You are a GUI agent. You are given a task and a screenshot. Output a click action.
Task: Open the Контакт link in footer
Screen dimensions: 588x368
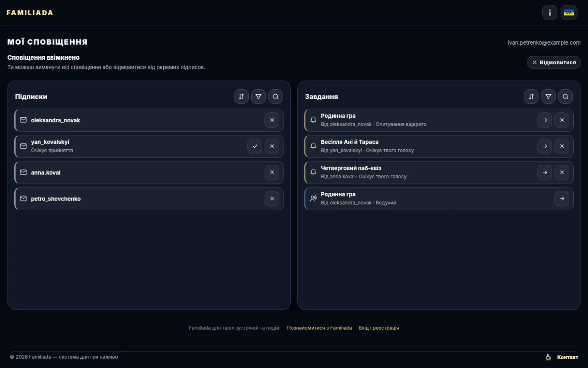567,357
